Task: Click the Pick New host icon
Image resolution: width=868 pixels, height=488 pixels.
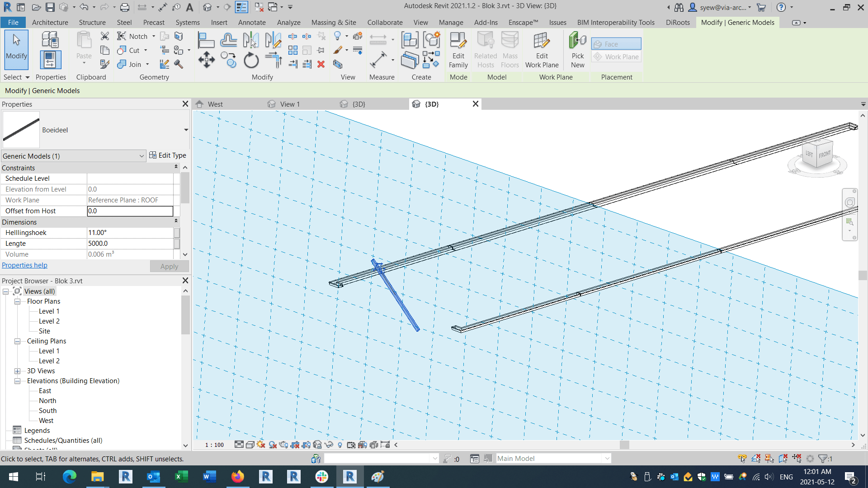Action: pos(577,50)
